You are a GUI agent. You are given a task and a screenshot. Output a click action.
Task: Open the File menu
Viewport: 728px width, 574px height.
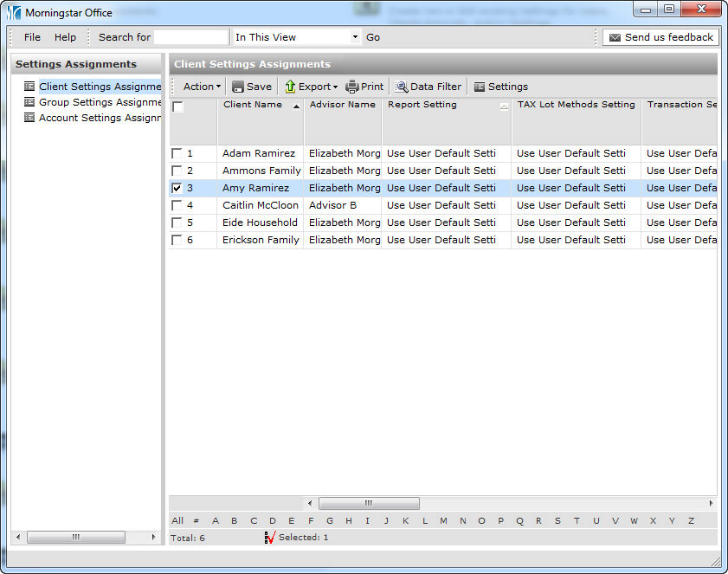point(32,37)
